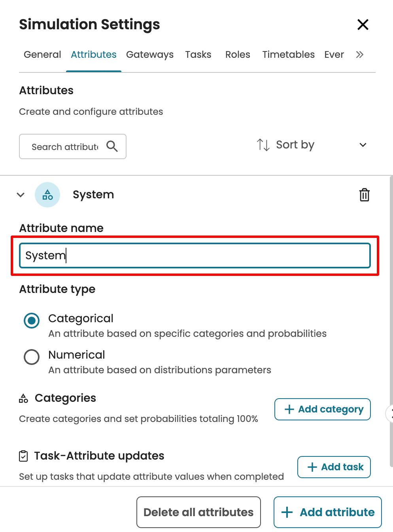This screenshot has height=532, width=393.
Task: Delete the System attribute via trash icon
Action: coord(364,195)
